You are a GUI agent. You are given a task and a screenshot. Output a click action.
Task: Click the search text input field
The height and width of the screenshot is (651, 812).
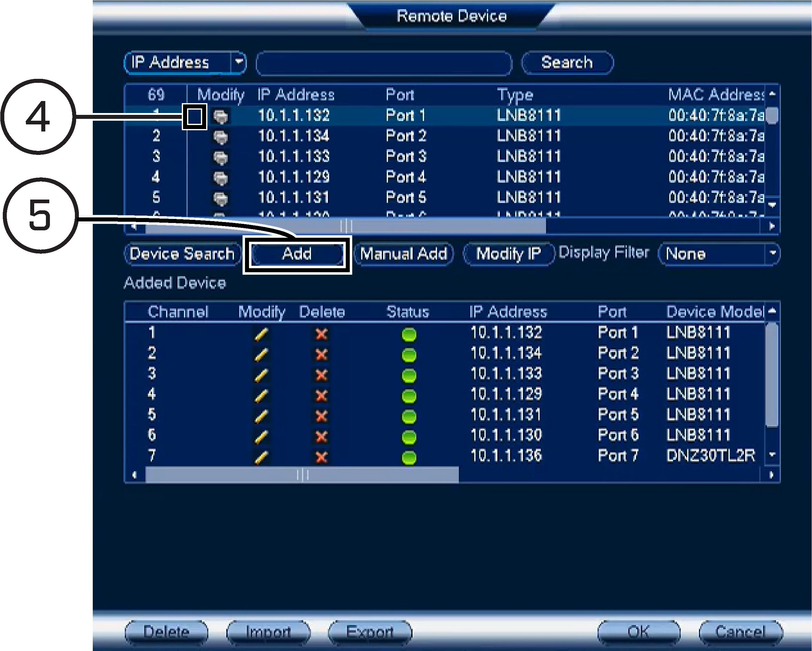(384, 63)
